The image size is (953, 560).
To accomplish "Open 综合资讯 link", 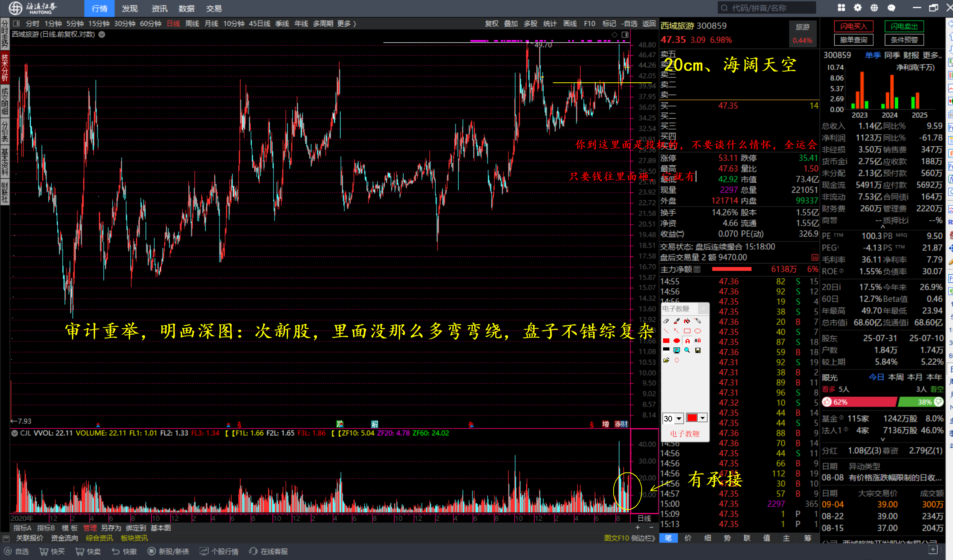I will point(100,538).
